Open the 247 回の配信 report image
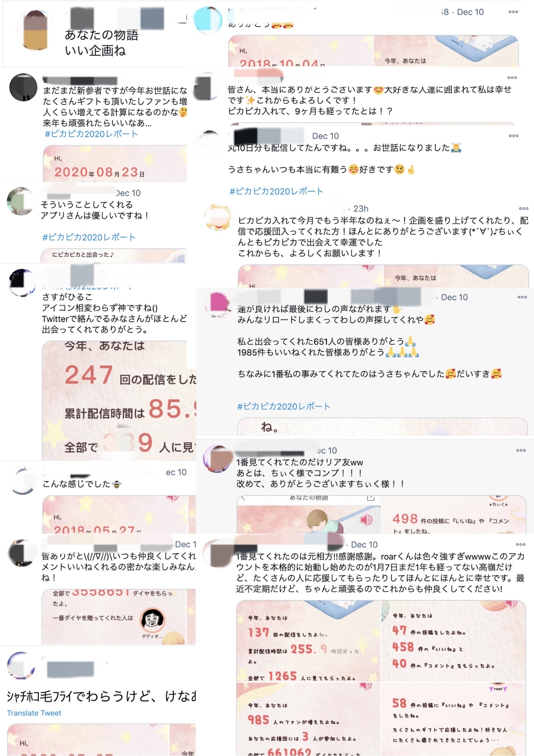534x756 pixels. tap(119, 400)
